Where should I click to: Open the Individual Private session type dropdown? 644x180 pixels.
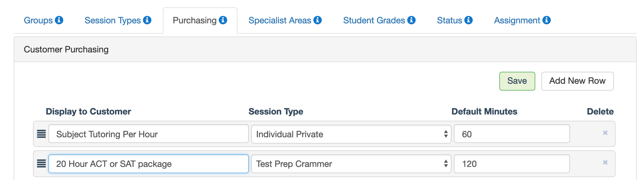(x=351, y=134)
